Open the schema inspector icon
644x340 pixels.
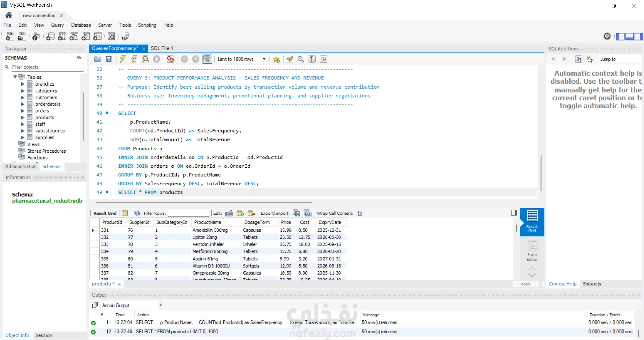[x=36, y=36]
